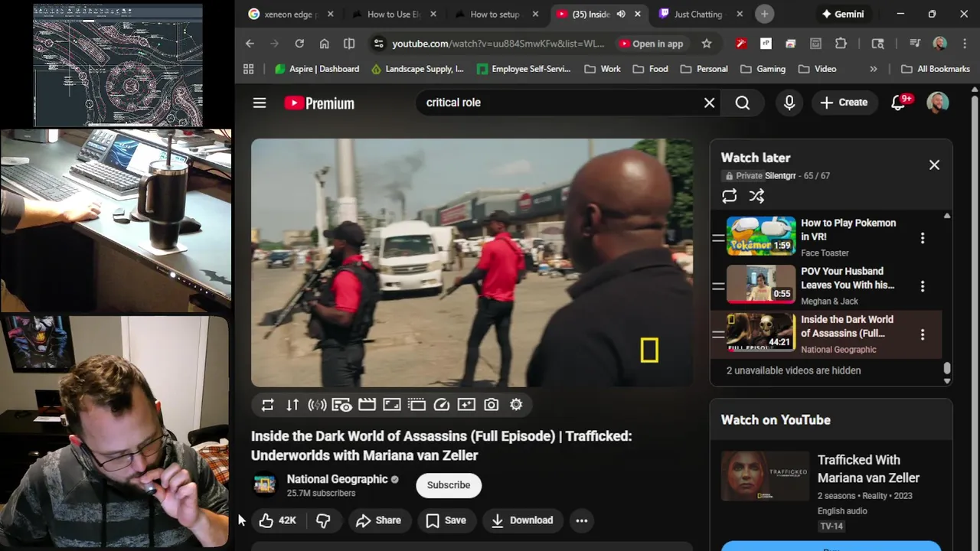
Task: Open a new browser tab
Action: tap(764, 14)
